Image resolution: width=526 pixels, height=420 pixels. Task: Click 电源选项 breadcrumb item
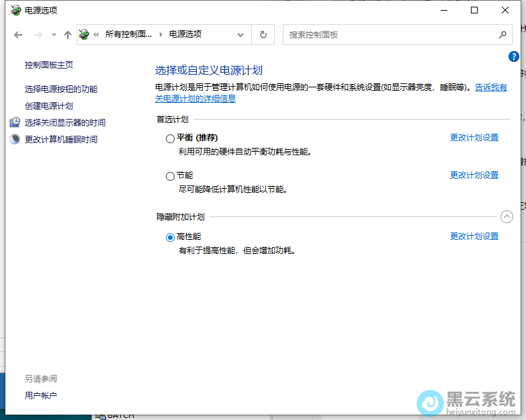185,34
